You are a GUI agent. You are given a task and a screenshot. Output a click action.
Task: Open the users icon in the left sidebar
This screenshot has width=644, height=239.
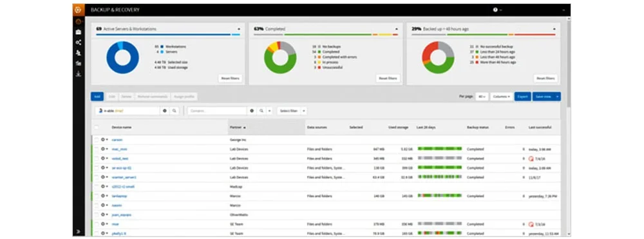pos(79,53)
